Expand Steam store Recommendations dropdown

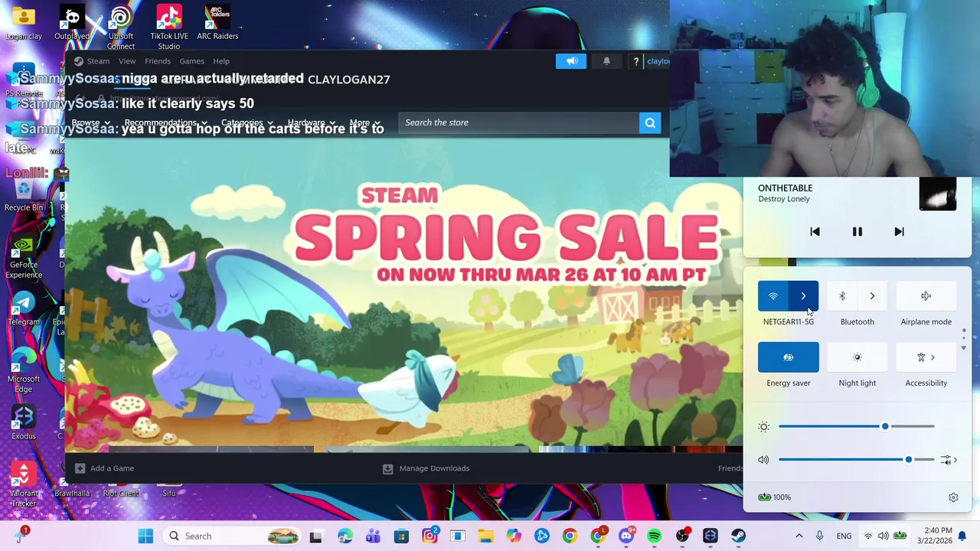click(x=165, y=123)
